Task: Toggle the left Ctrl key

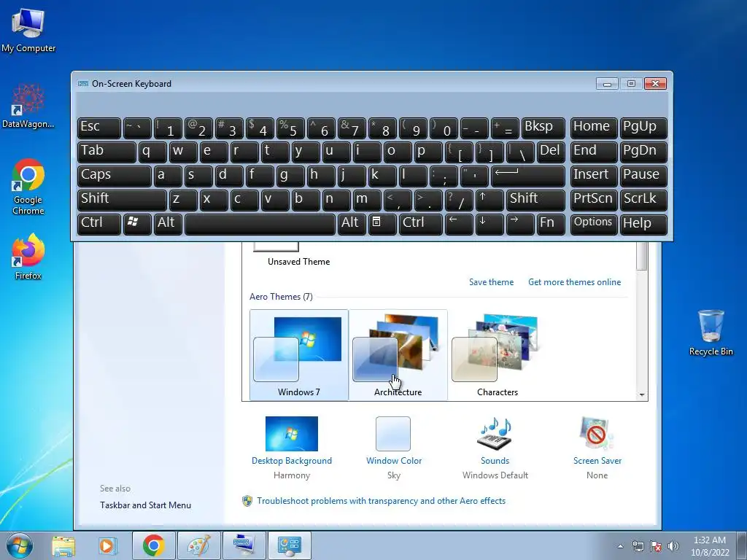Action: pos(99,224)
